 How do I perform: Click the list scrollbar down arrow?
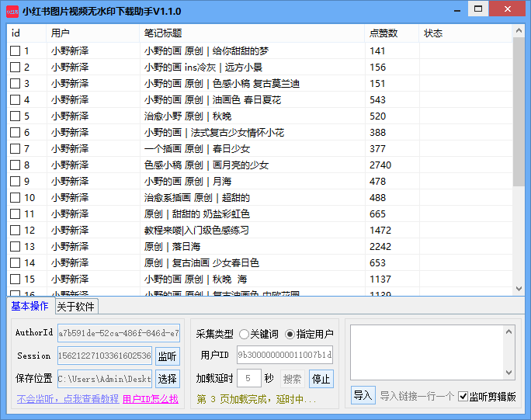click(x=519, y=289)
